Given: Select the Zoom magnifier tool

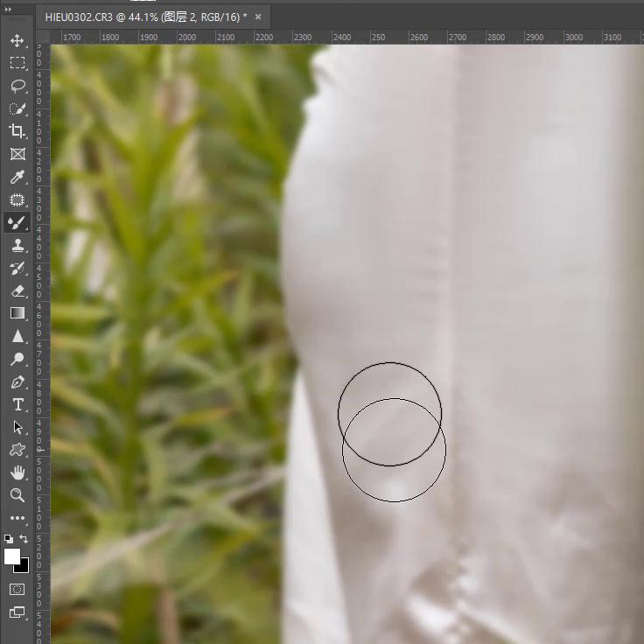Looking at the screenshot, I should [17, 495].
